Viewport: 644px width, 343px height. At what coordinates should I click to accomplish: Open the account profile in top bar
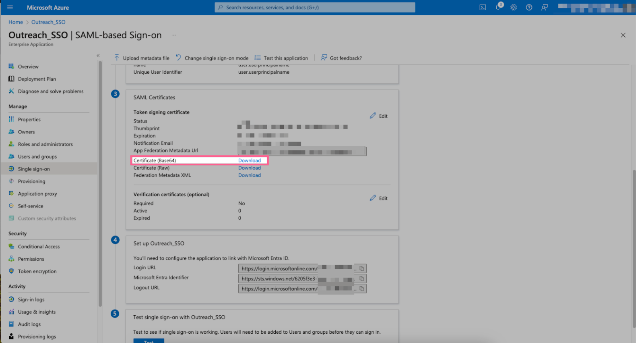coord(596,7)
